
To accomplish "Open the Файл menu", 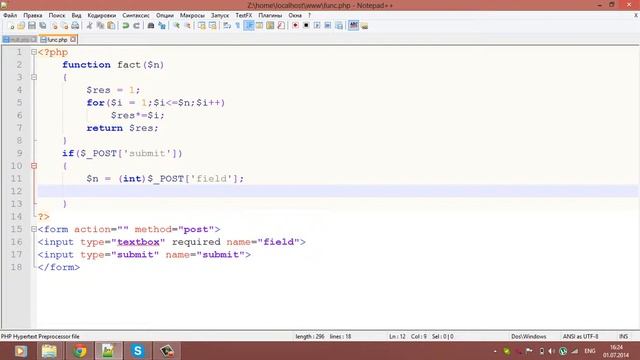I will click(10, 15).
